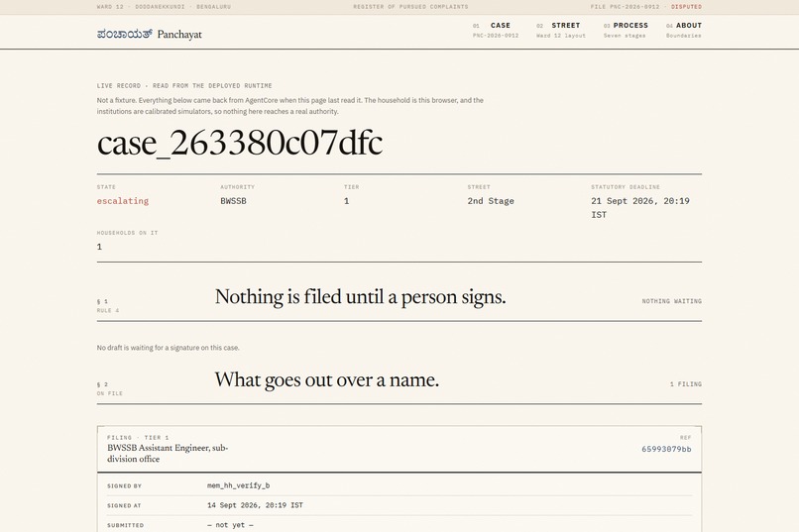Click the BWSSB authority value
The width and height of the screenshot is (799, 532).
pos(233,201)
